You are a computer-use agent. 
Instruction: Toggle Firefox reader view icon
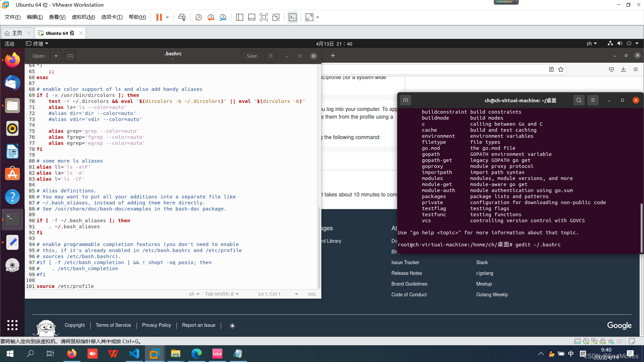(551, 69)
